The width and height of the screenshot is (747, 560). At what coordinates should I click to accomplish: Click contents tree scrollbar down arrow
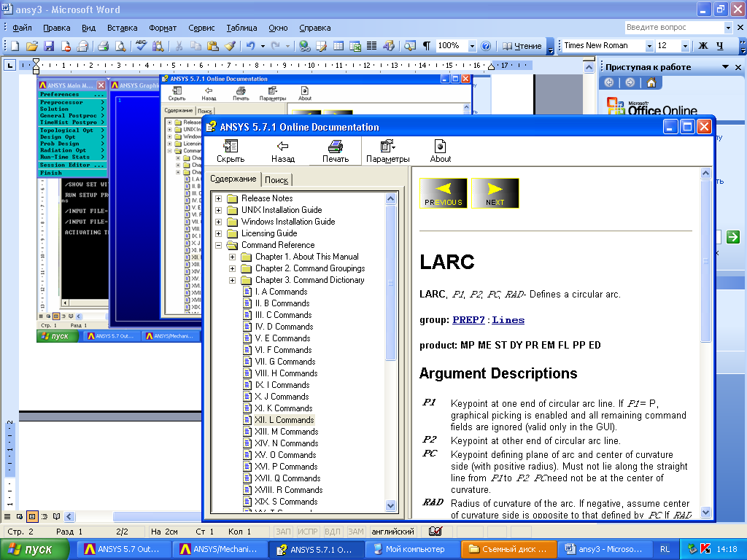point(391,506)
